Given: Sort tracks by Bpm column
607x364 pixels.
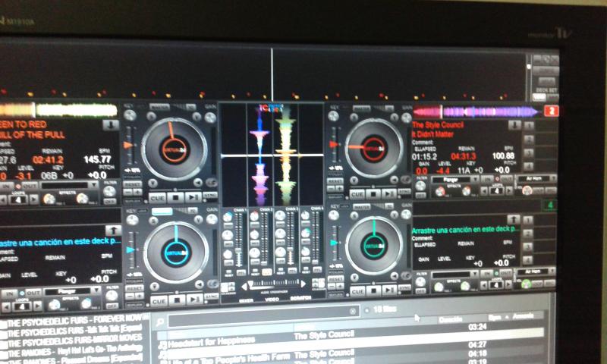Looking at the screenshot, I should click(x=495, y=317).
